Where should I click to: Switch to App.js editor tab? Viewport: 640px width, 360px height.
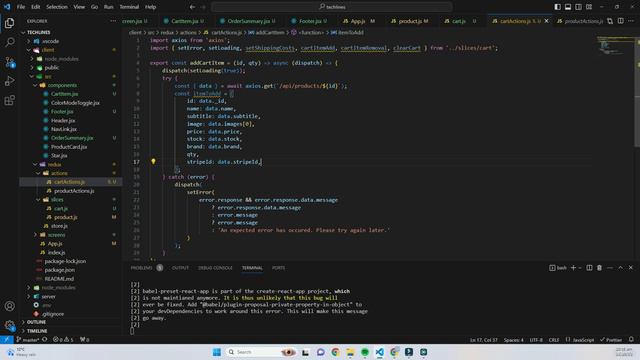point(358,21)
